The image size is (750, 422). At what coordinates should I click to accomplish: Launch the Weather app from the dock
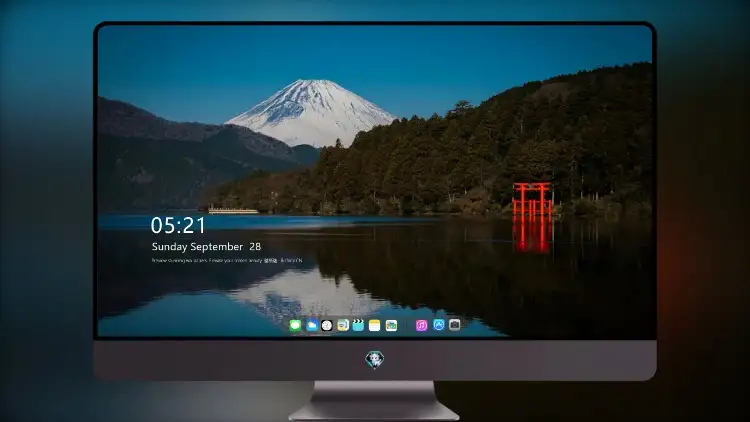coord(312,325)
